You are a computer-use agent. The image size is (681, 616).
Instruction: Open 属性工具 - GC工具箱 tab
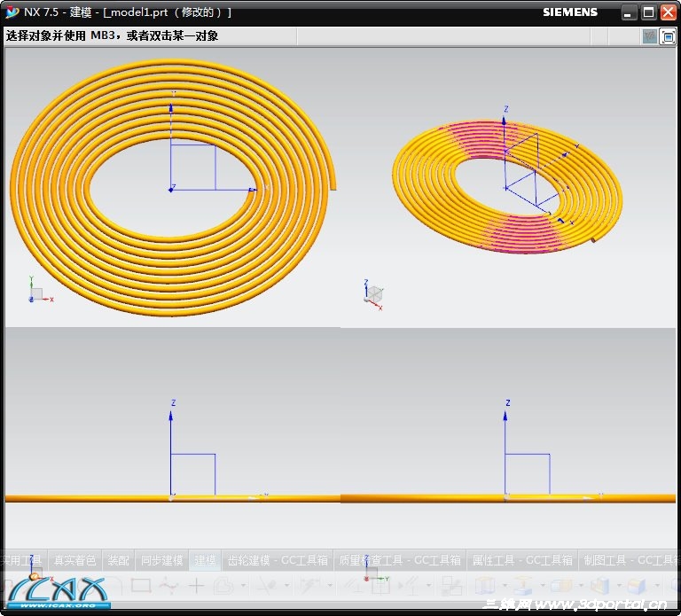tap(522, 560)
